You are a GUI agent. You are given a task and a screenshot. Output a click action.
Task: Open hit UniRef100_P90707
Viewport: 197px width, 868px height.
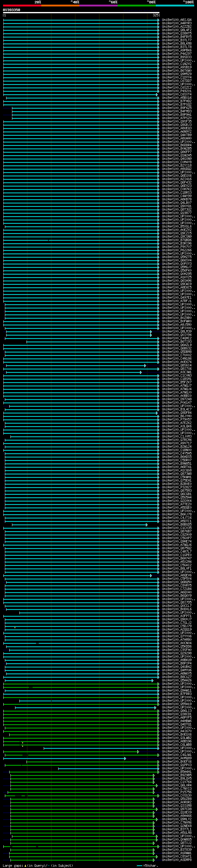[x=176, y=247]
